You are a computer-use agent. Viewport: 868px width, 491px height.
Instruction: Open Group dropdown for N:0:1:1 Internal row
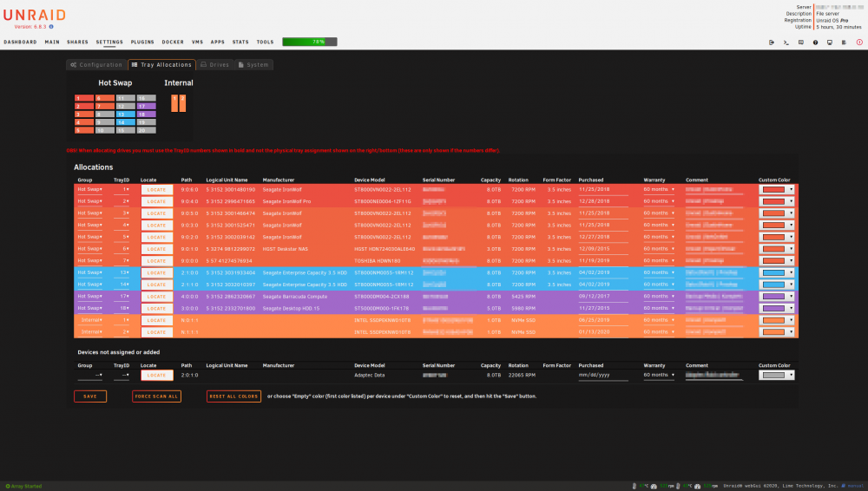pyautogui.click(x=89, y=320)
